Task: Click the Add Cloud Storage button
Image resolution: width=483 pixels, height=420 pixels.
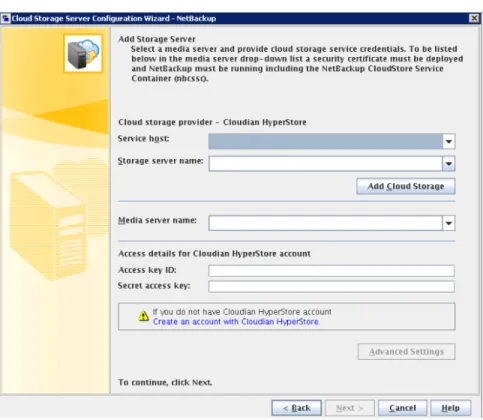Action: coord(406,186)
